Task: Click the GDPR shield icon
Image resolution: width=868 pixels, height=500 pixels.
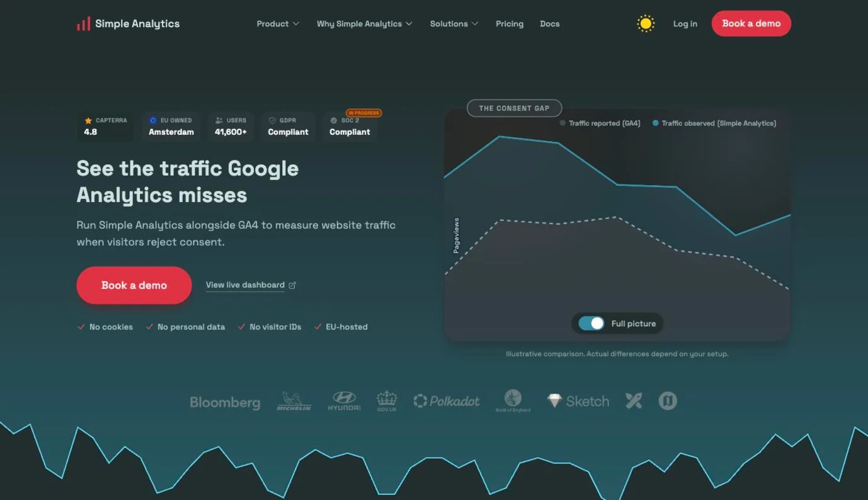Action: click(272, 120)
